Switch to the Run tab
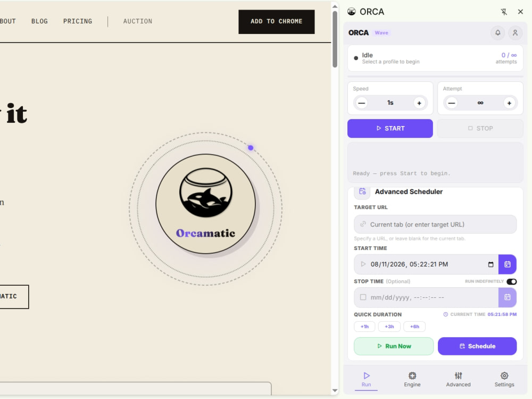Viewport: 532px width, 399px height. pyautogui.click(x=366, y=379)
